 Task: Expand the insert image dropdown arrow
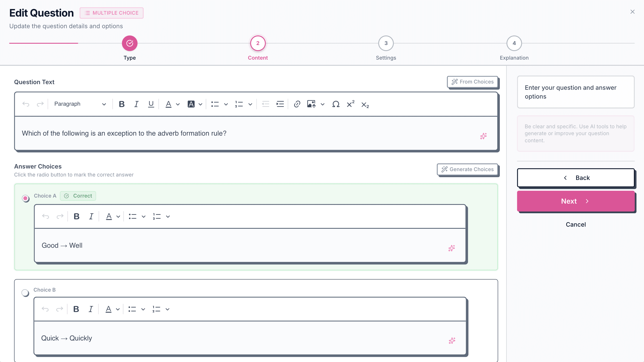[322, 104]
